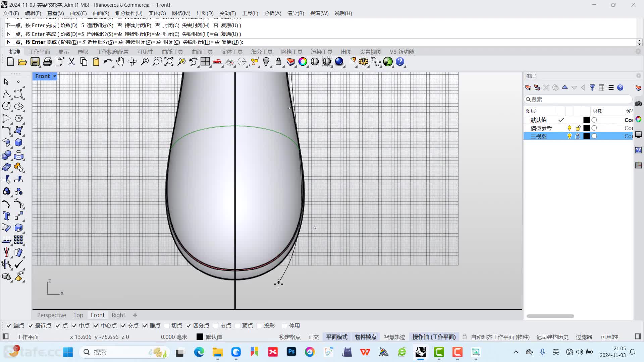Open the 曲线(C) menu

(x=78, y=13)
